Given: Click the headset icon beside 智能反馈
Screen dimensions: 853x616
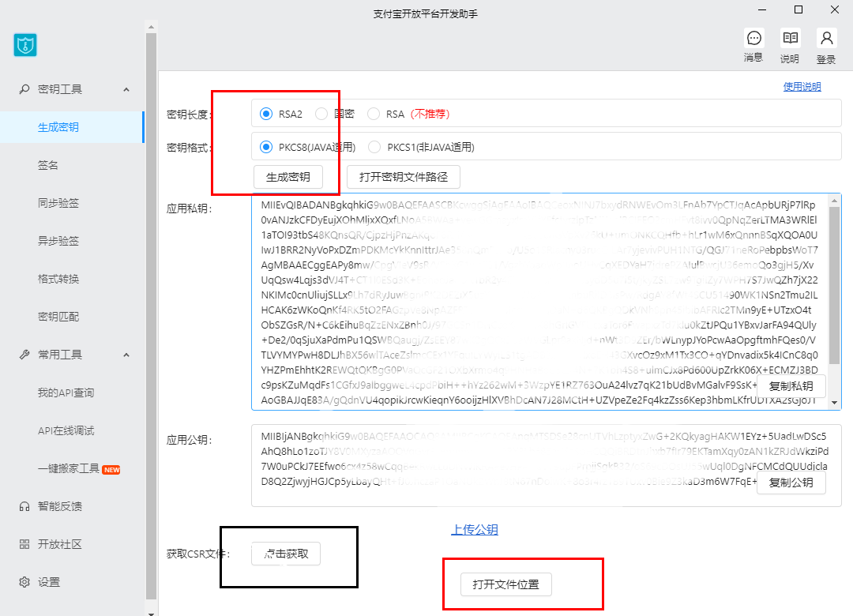Looking at the screenshot, I should 24,507.
